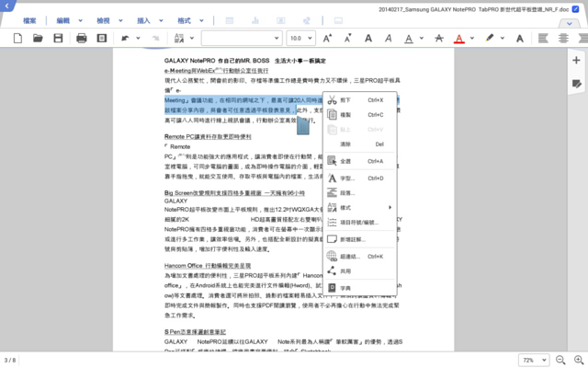588x368 pixels.
Task: Save the document with the floppy disk icon
Action: pyautogui.click(x=58, y=39)
